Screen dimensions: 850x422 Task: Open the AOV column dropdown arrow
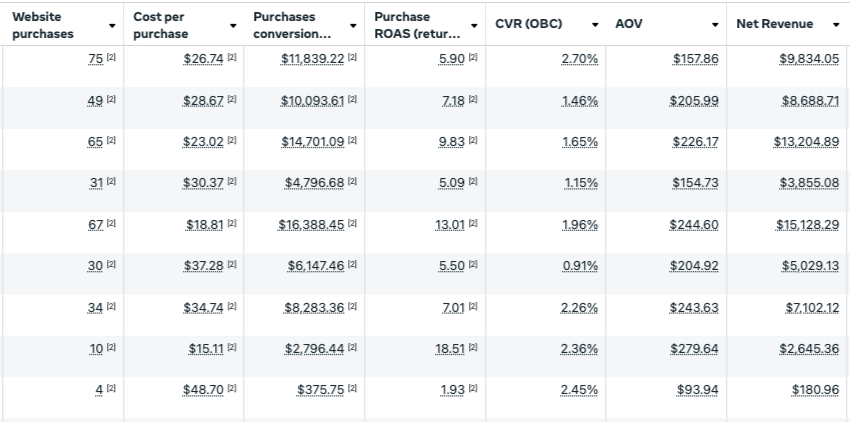[715, 24]
